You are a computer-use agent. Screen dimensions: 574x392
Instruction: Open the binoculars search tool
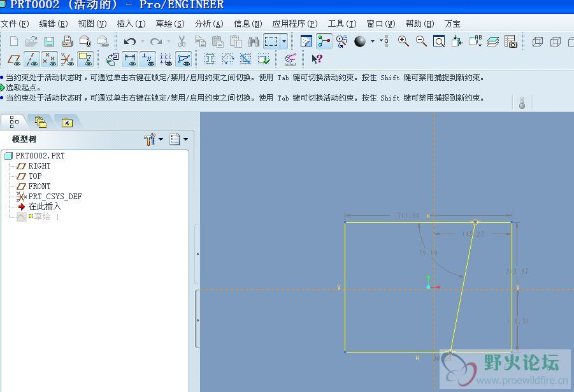coord(254,41)
